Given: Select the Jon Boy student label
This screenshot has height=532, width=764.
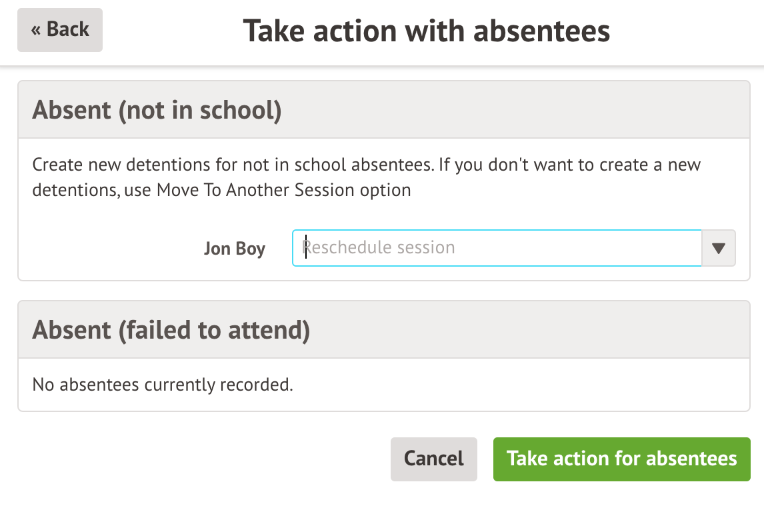Looking at the screenshot, I should (x=234, y=249).
